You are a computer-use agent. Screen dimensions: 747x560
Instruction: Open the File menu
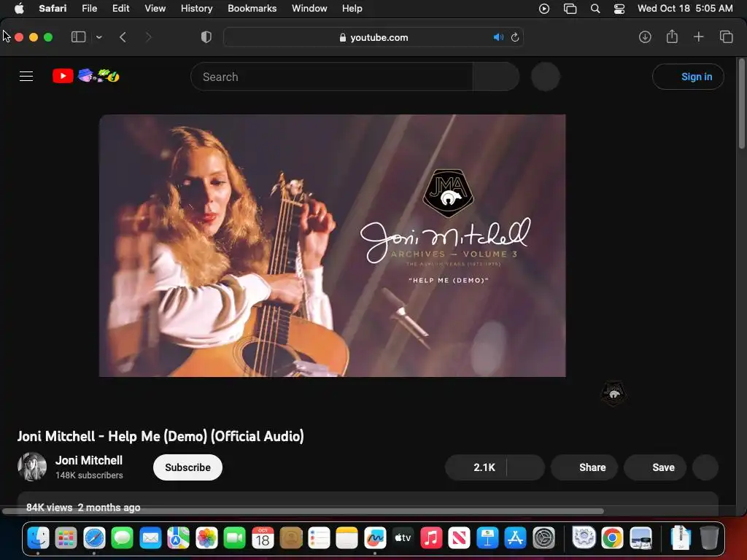pyautogui.click(x=89, y=9)
